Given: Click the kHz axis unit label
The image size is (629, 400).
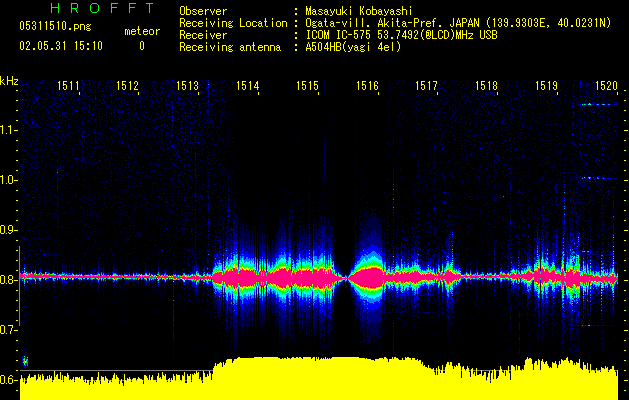Looking at the screenshot, I should (9, 81).
